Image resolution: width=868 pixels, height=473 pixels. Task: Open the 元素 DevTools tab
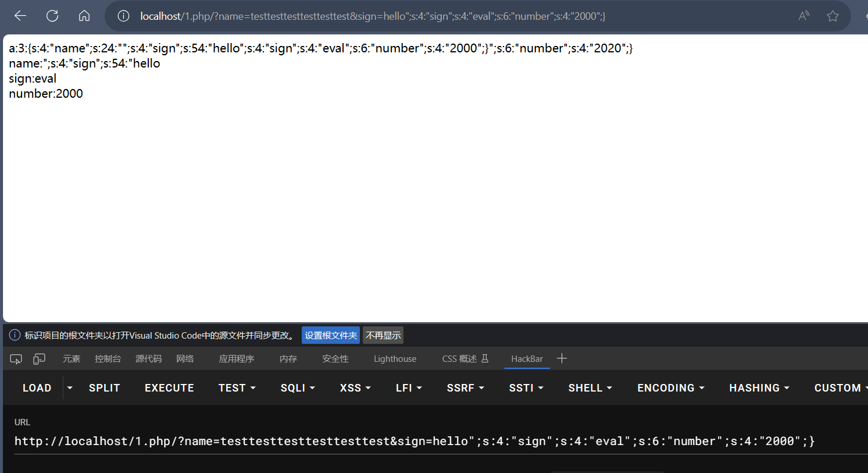click(72, 359)
